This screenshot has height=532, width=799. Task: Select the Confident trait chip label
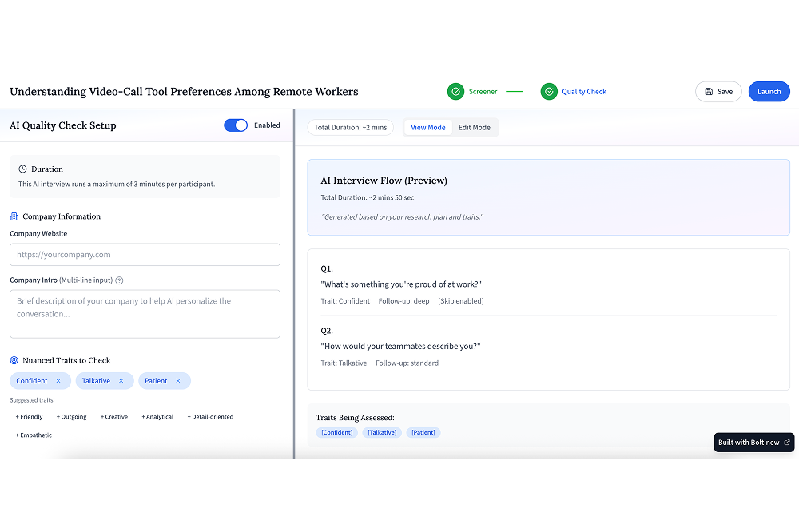[32, 381]
